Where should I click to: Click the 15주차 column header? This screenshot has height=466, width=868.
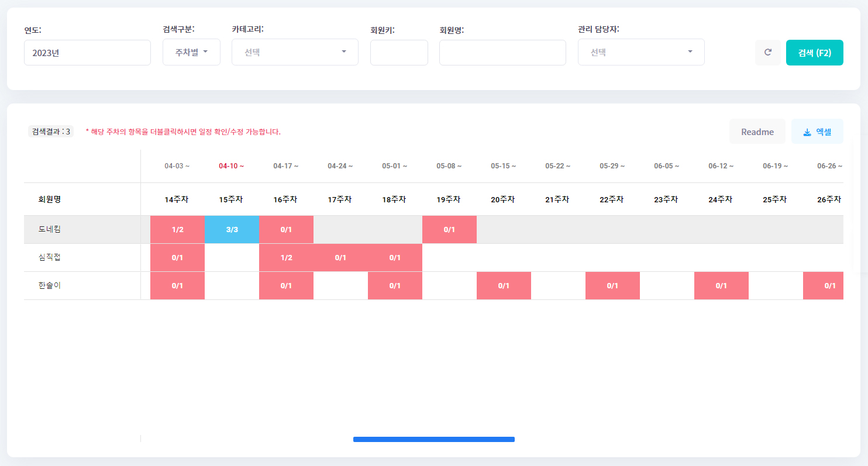(x=231, y=199)
